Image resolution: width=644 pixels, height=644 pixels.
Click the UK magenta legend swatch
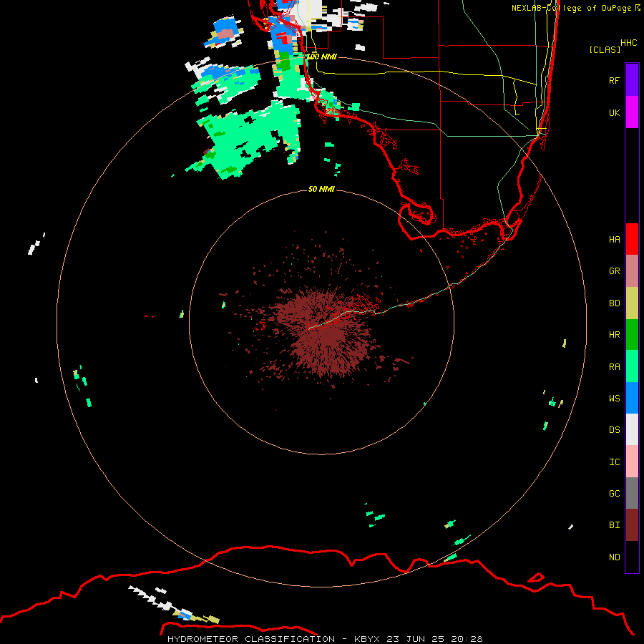(x=632, y=112)
